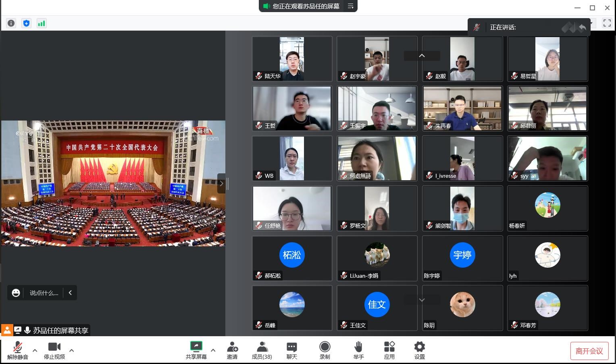Click the 共享屏幕 share screen button
Viewport: 616px width, 364px height.
196,350
